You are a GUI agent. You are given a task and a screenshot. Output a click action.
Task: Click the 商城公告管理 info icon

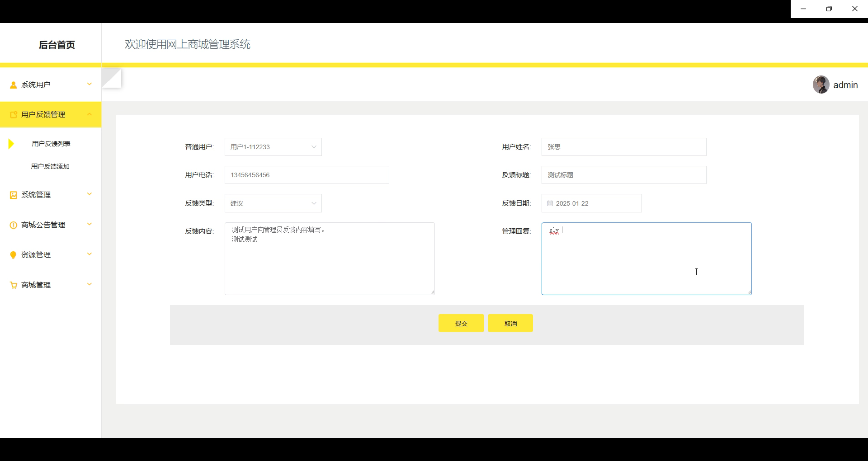click(x=14, y=225)
